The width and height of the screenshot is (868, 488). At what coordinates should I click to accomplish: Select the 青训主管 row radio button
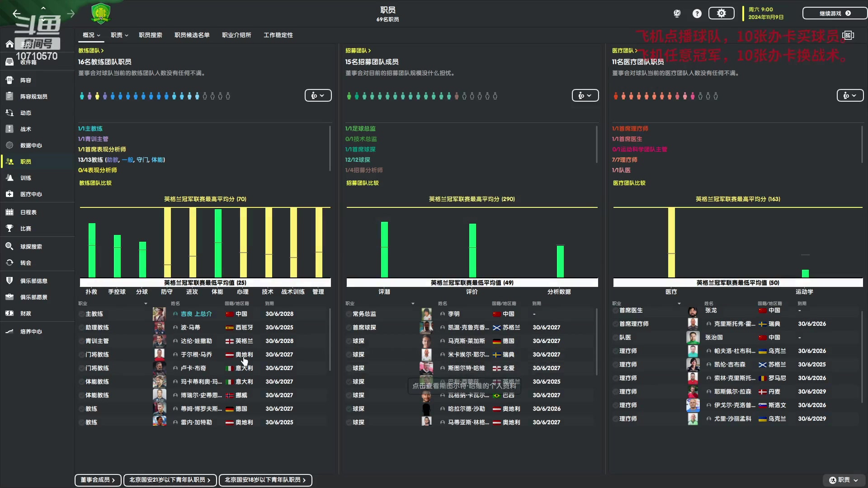point(81,341)
